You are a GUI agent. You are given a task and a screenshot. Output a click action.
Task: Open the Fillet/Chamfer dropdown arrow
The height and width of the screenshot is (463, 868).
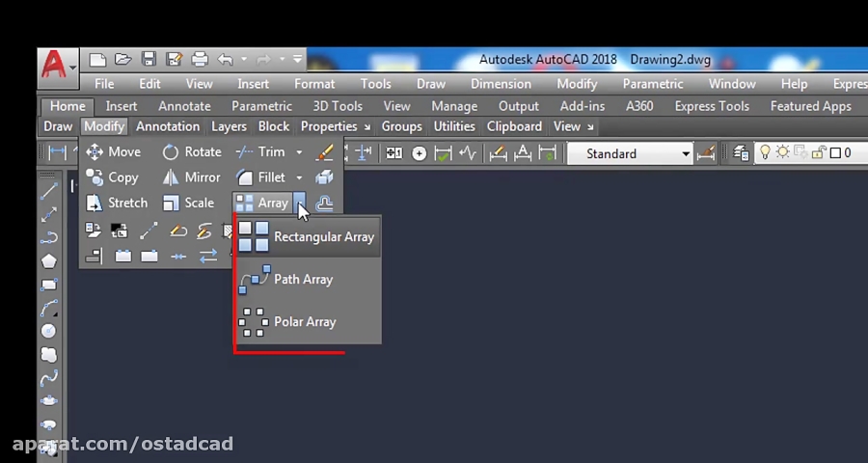[299, 177]
